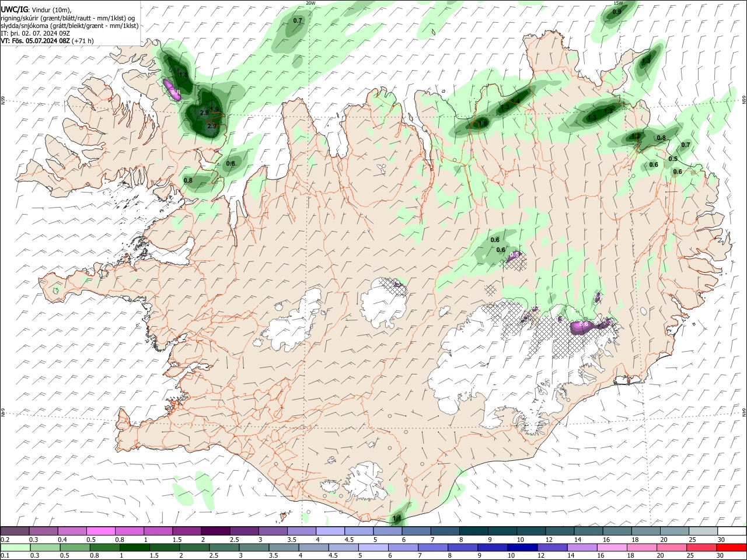Image resolution: width=747 pixels, height=560 pixels.
Task: Select the valid time 'VT: Fös. 05.07.2024 08Z'
Action: pyautogui.click(x=34, y=40)
